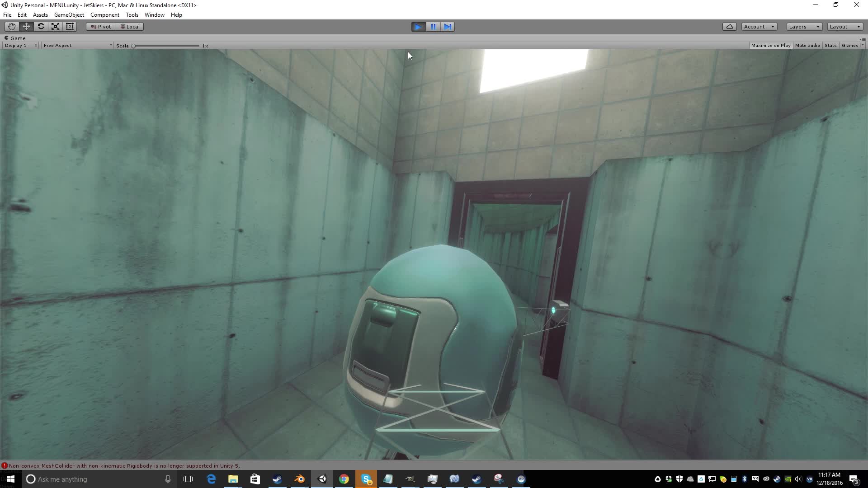The height and width of the screenshot is (488, 868).
Task: Open the GameObject menu
Action: click(69, 15)
